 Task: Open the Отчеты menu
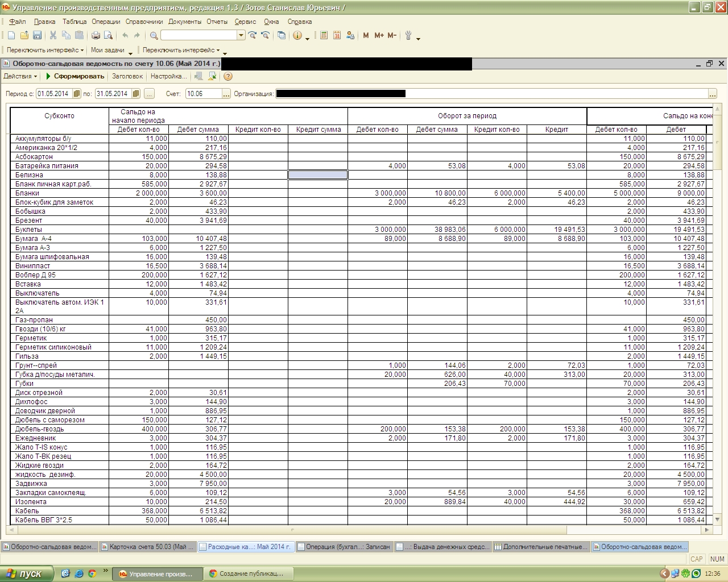[217, 22]
